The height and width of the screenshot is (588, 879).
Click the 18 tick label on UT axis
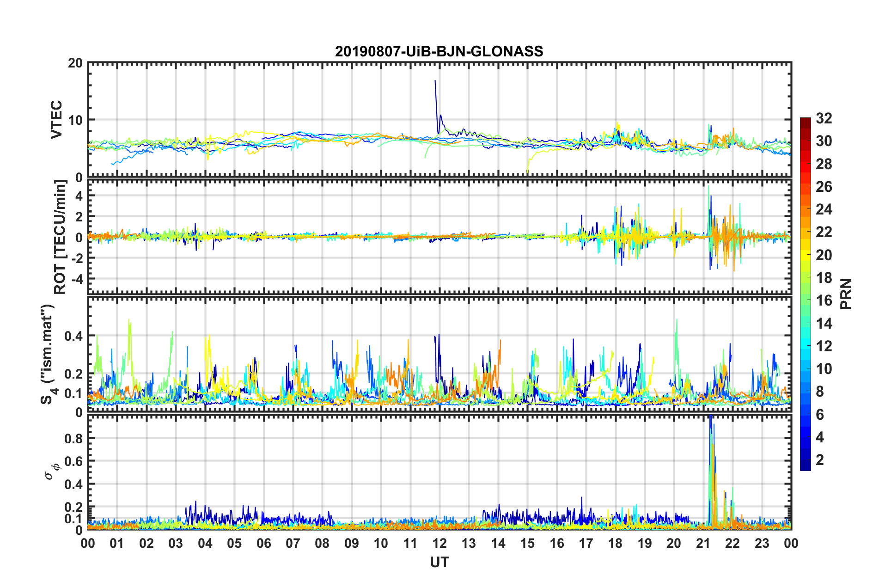616,543
